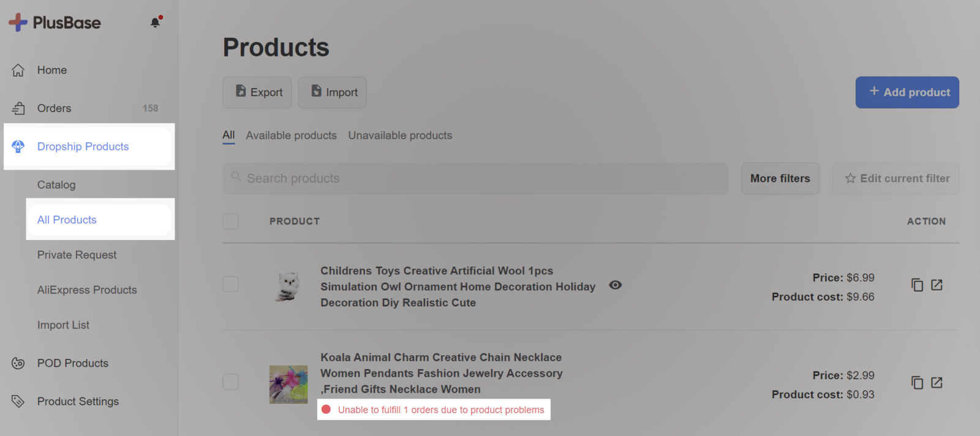This screenshot has width=980, height=436.
Task: Open Owl Ornament product externally
Action: pyautogui.click(x=937, y=285)
